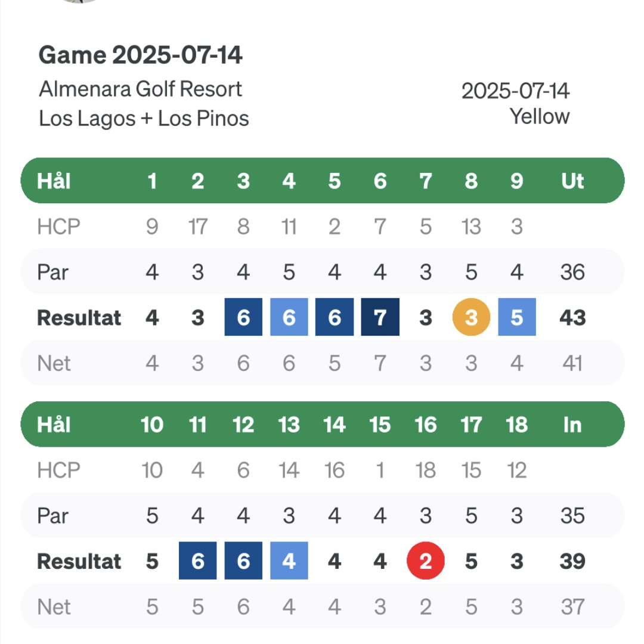Click the eagle score on hole 8

click(x=471, y=317)
